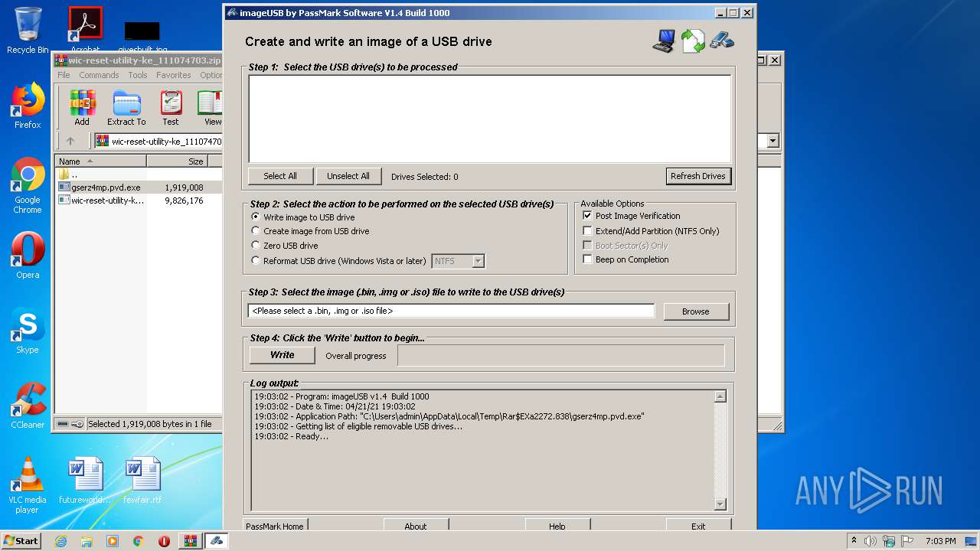This screenshot has height=551, width=980.
Task: Launch Firefox from the desktop
Action: click(28, 106)
